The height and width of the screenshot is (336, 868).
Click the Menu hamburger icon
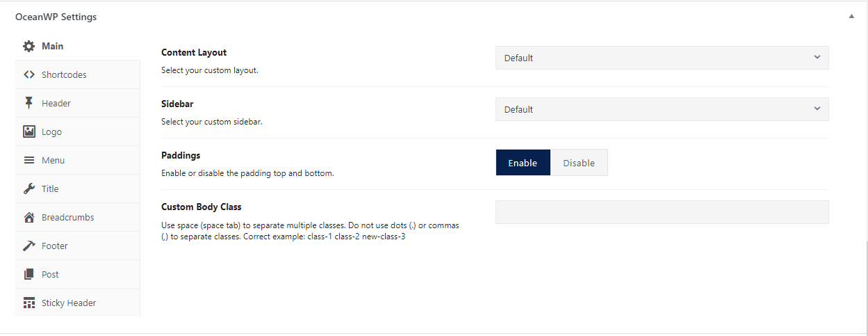[x=28, y=160]
